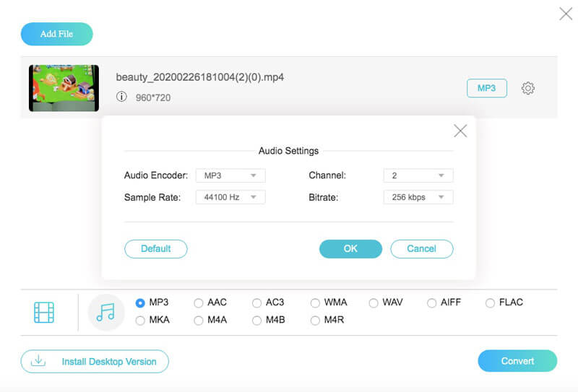Click the Audio Settings heading

(x=288, y=151)
